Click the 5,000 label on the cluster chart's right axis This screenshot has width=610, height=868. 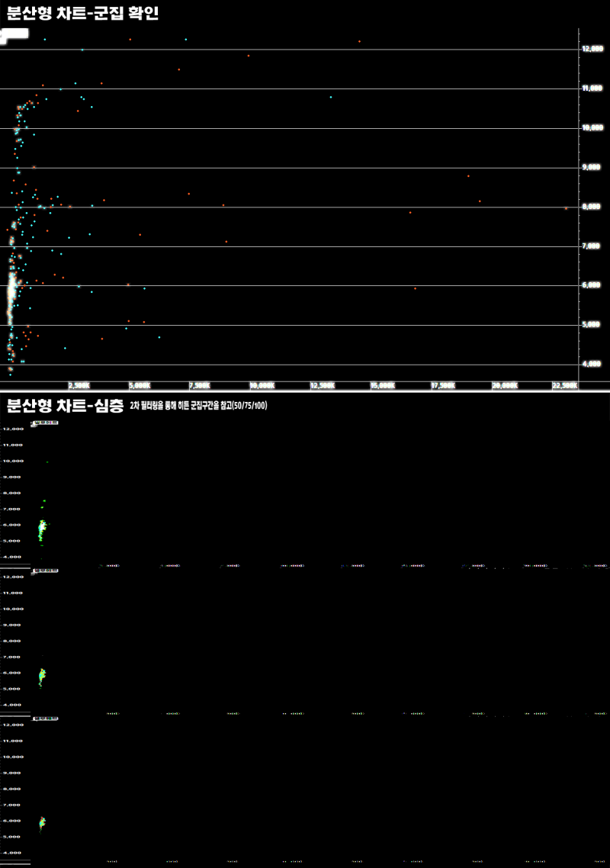[x=591, y=324]
